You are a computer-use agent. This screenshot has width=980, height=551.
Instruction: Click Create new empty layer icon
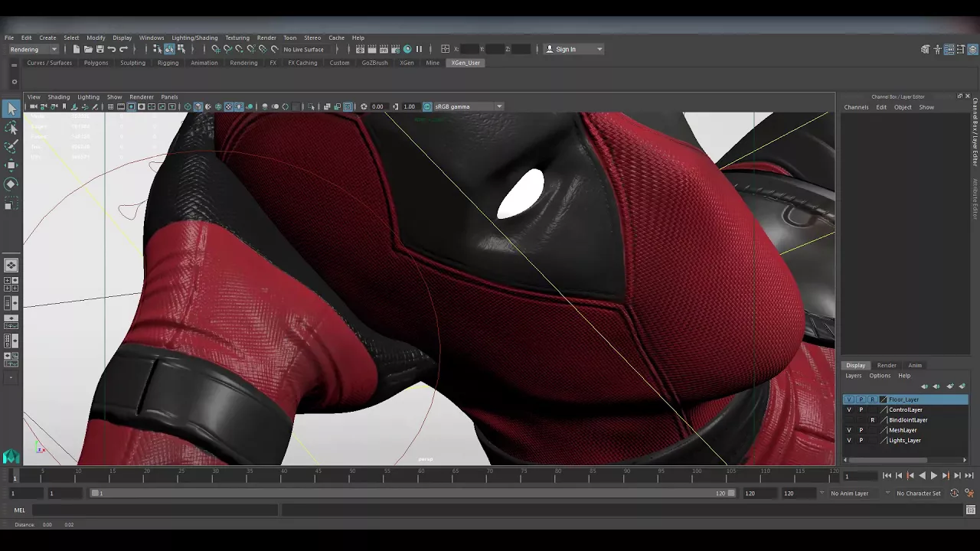[949, 386]
